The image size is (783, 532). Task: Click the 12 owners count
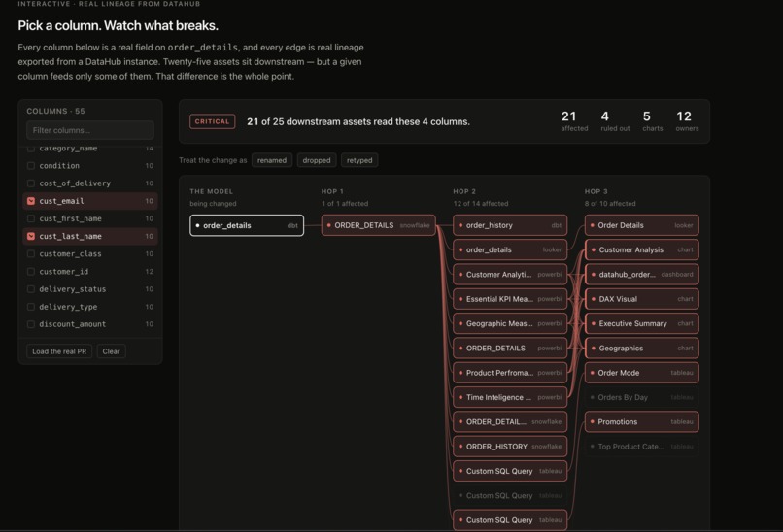tap(687, 121)
